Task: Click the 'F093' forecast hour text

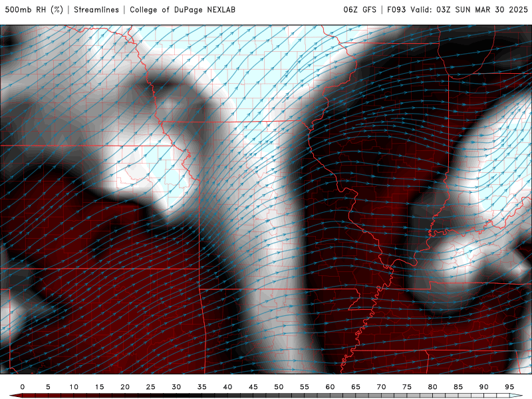Action: click(396, 10)
